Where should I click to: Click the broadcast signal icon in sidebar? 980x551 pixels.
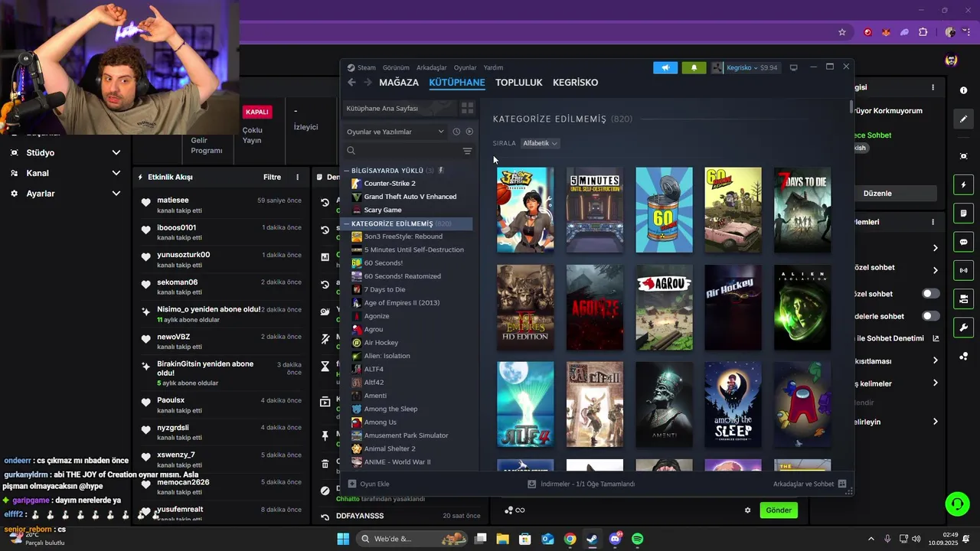[x=963, y=270]
